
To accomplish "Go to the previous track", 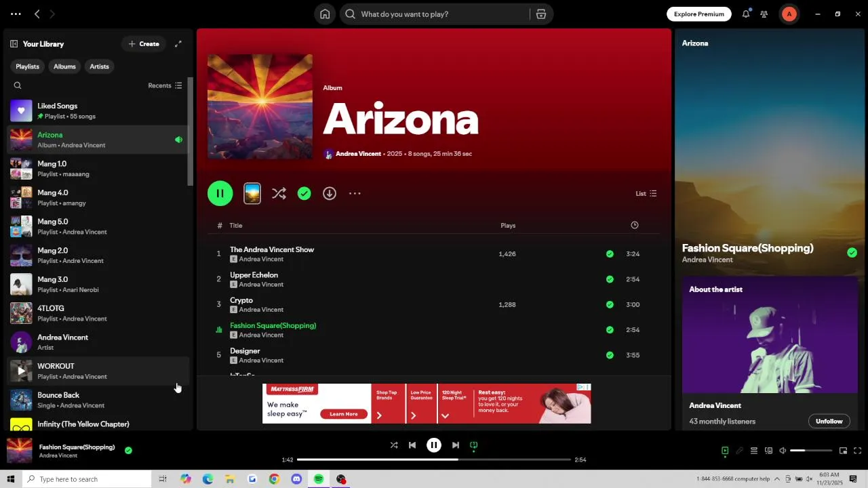I will pos(412,445).
